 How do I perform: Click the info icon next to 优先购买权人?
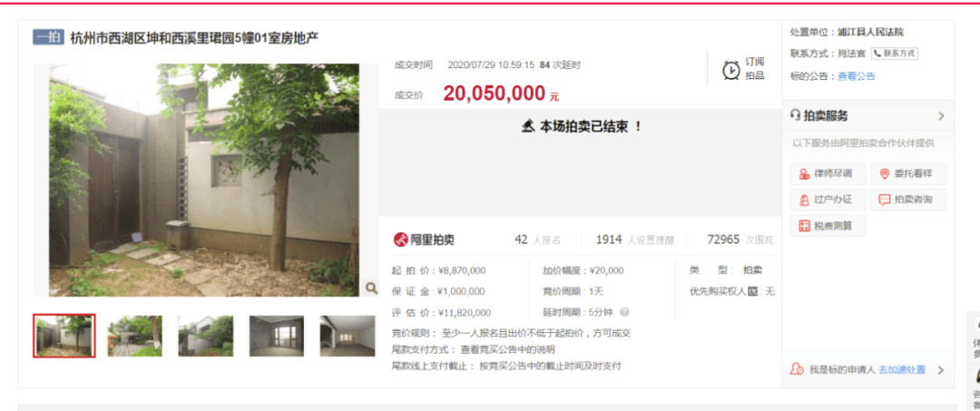tap(752, 291)
